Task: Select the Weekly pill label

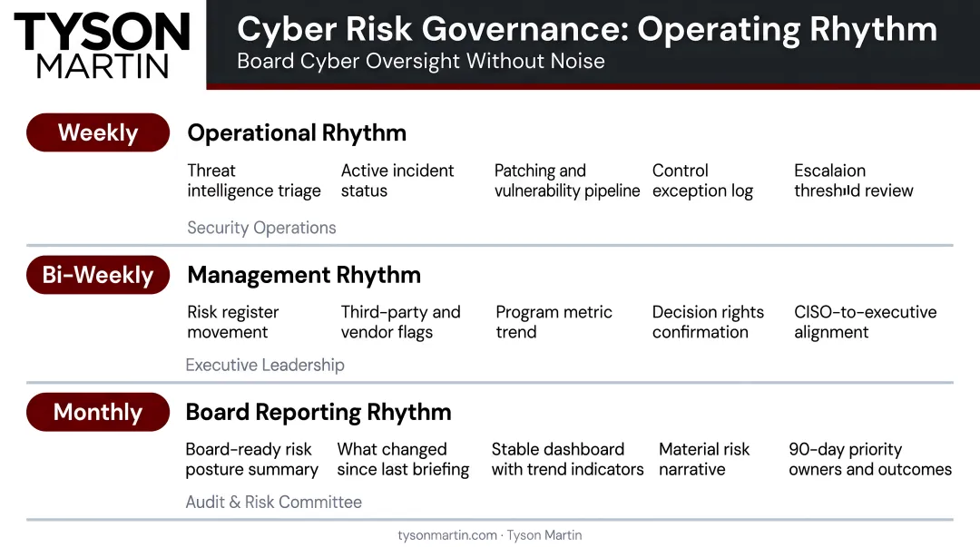Action: [x=98, y=132]
